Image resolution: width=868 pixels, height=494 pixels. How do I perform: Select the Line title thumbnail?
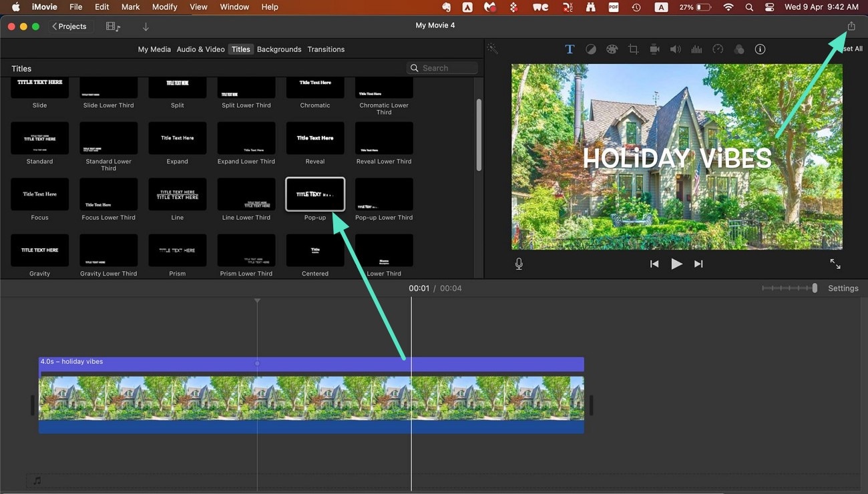177,194
